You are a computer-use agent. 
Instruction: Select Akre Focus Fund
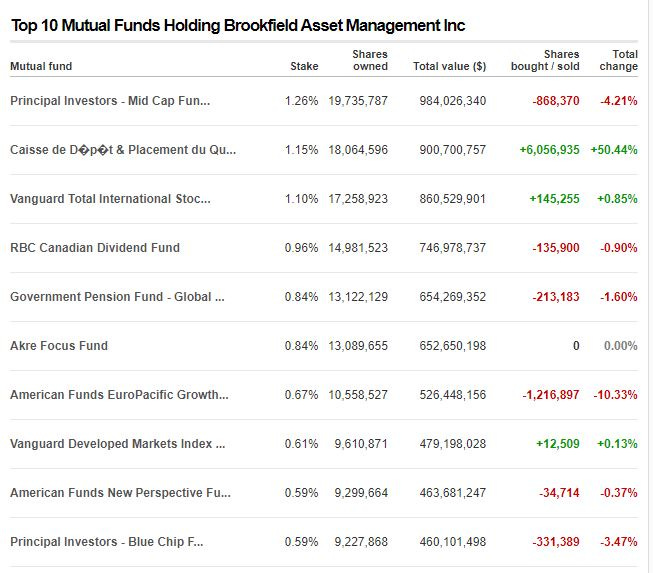click(x=59, y=346)
